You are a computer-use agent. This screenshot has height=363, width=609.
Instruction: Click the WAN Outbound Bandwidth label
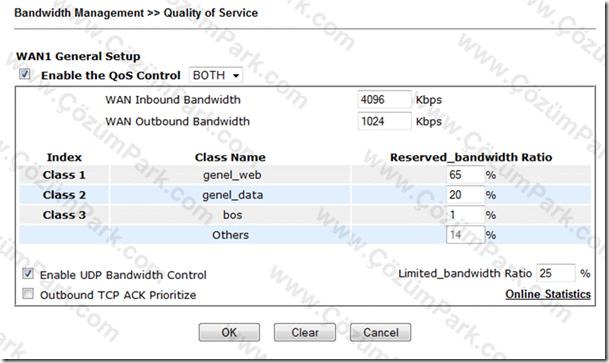click(177, 122)
